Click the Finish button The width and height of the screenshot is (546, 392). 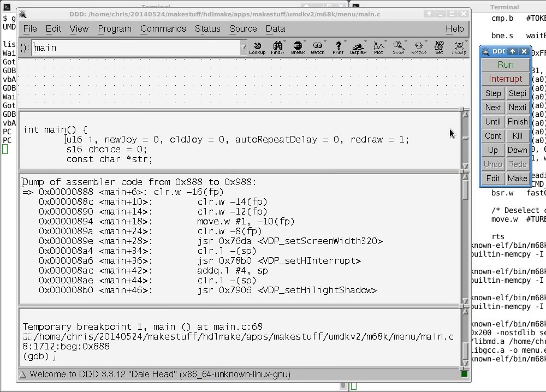[x=518, y=122]
